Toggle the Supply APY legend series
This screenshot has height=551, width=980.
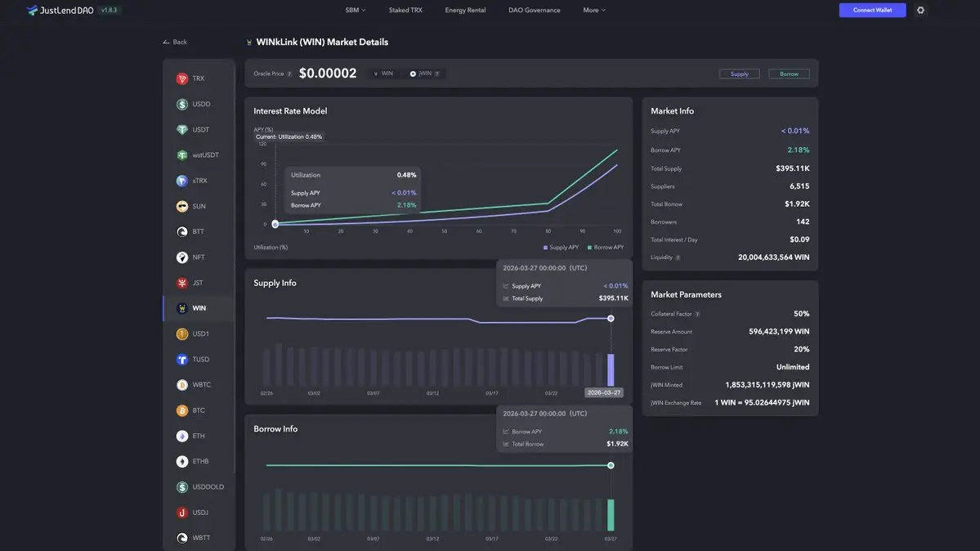pyautogui.click(x=562, y=247)
